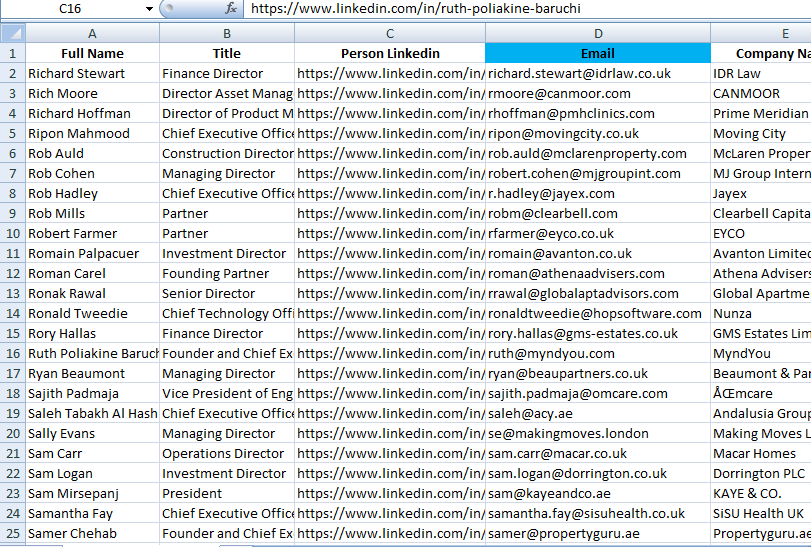Click the 'Rob Cohen' name cell
The image size is (811, 547).
tap(93, 174)
